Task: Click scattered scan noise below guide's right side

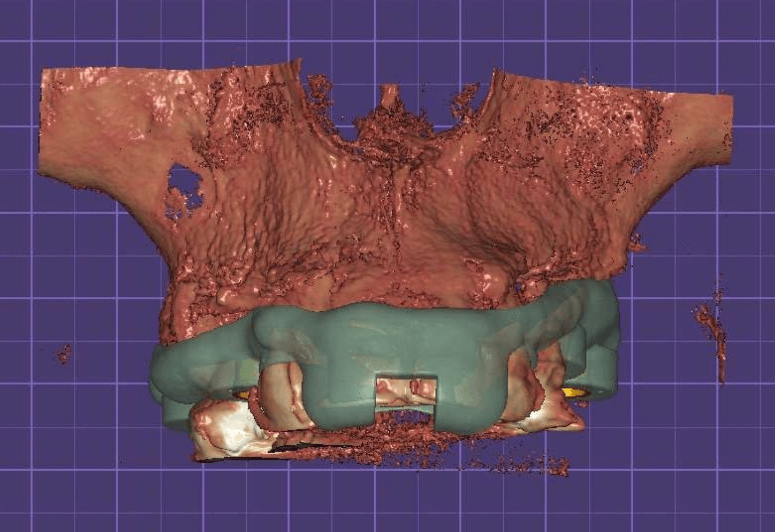Action: pyautogui.click(x=533, y=464)
